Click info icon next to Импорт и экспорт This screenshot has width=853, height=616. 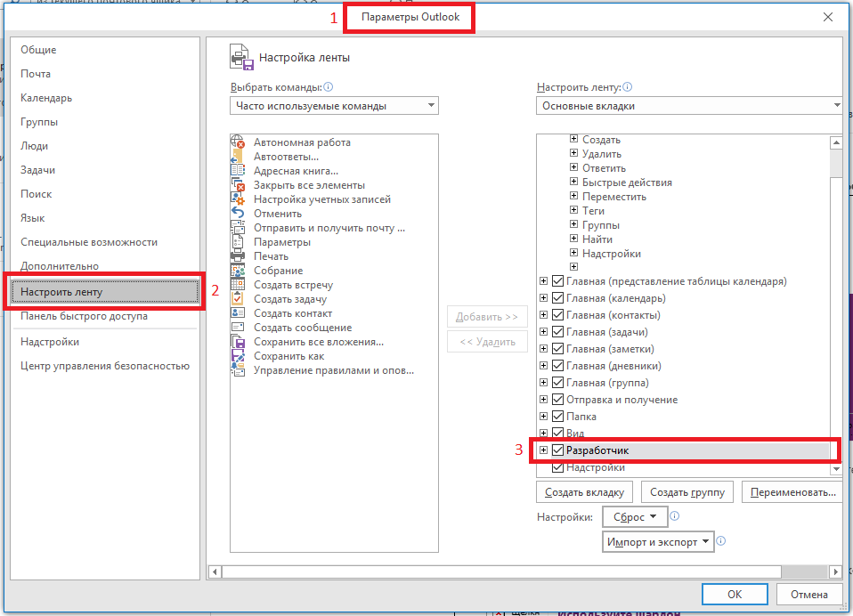(x=721, y=541)
